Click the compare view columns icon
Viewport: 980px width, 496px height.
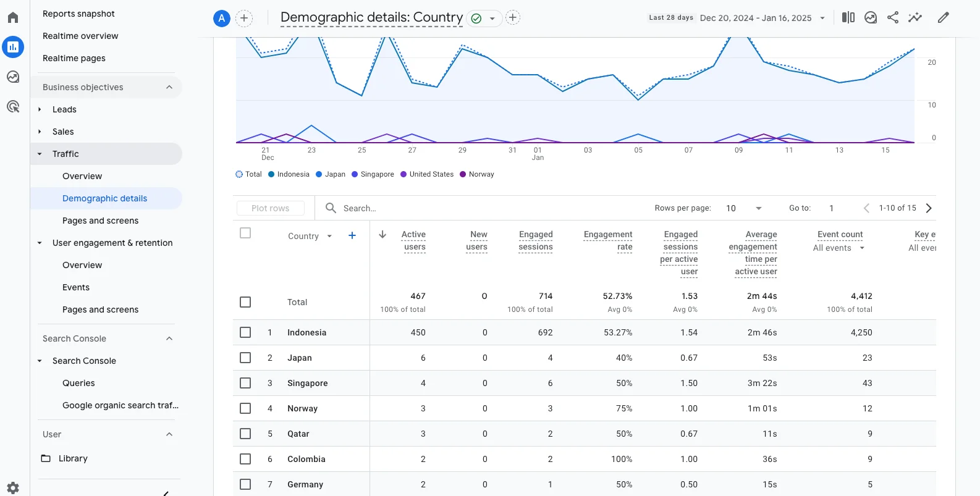tap(848, 17)
